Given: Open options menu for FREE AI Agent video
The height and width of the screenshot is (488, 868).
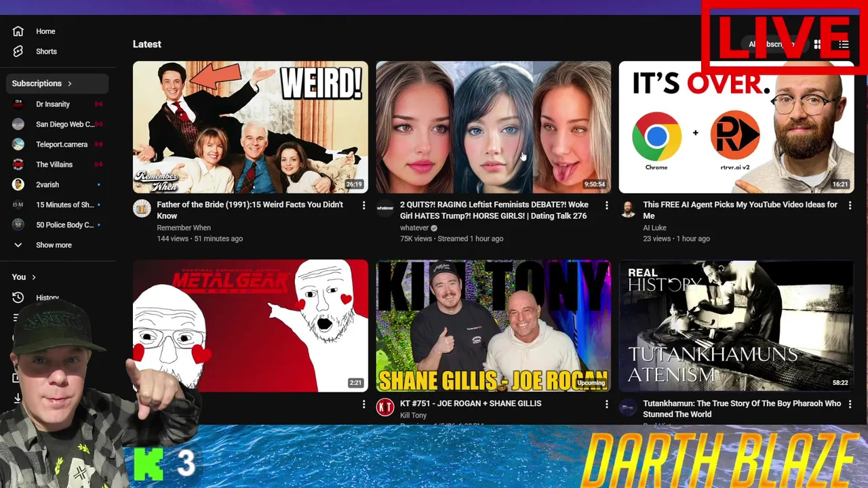Looking at the screenshot, I should (x=850, y=205).
